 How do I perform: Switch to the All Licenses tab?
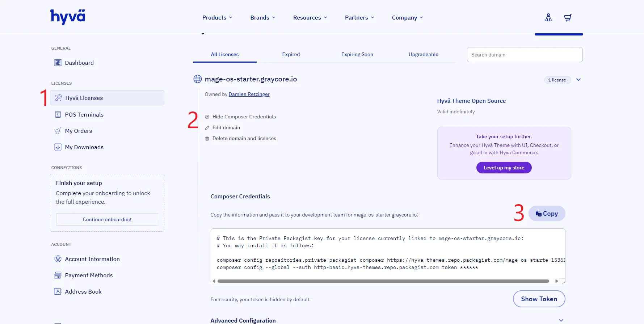(x=225, y=54)
